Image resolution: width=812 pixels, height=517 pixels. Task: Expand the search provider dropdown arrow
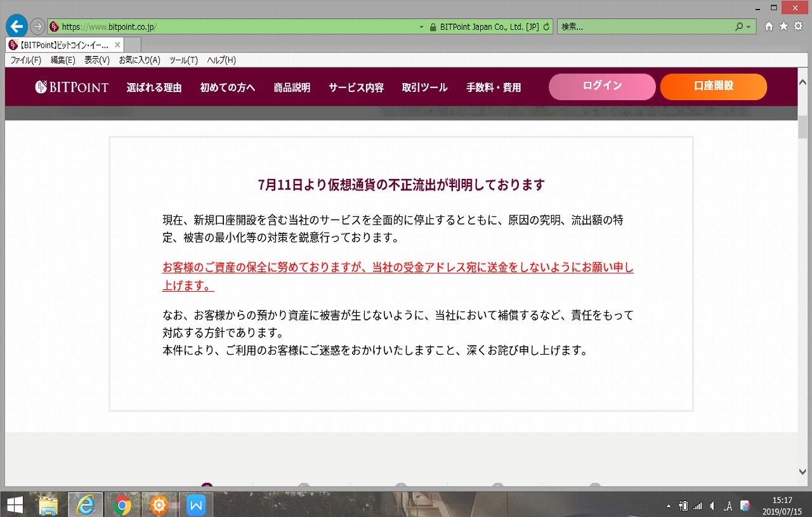pyautogui.click(x=749, y=27)
